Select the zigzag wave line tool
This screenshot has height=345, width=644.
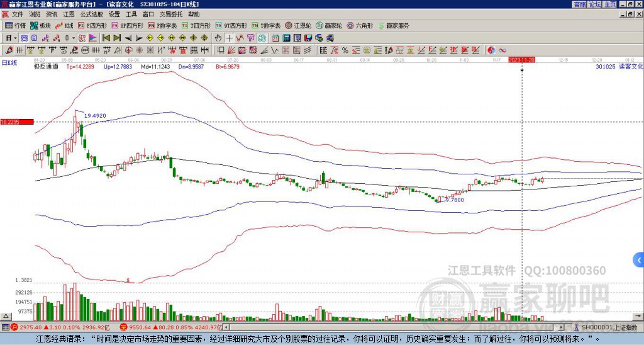[x=275, y=50]
